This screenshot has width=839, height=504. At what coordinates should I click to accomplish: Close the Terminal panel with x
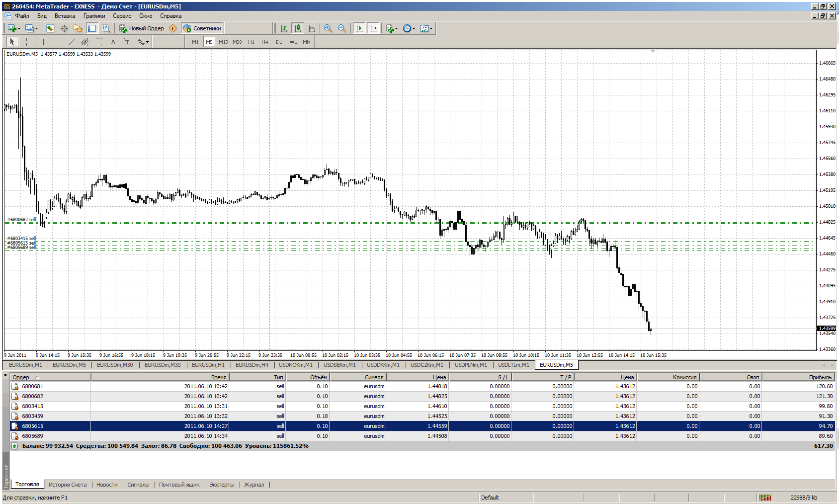pos(5,376)
